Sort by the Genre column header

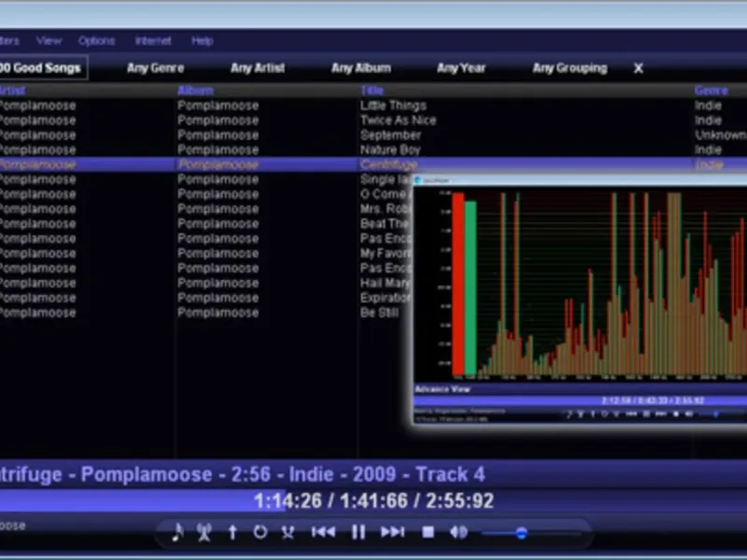pyautogui.click(x=711, y=91)
